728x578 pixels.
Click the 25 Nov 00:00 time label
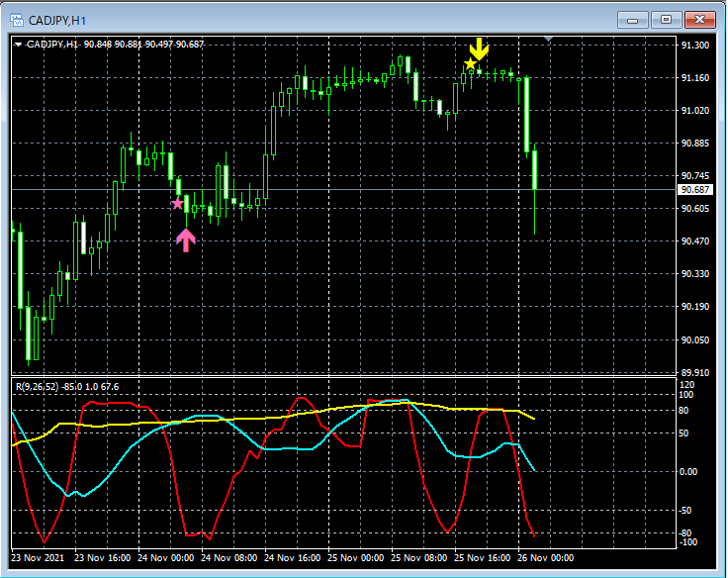coord(356,557)
